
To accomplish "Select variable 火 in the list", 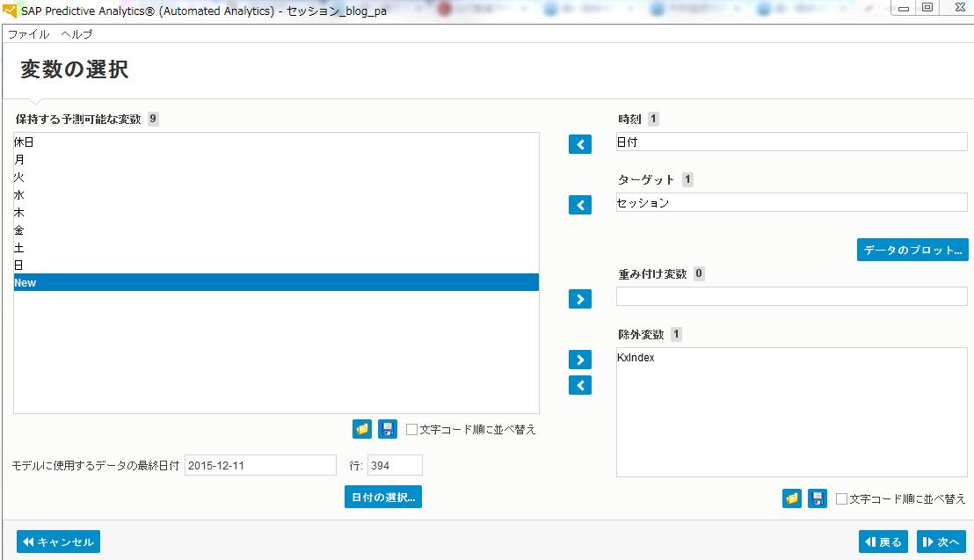I will point(276,177).
